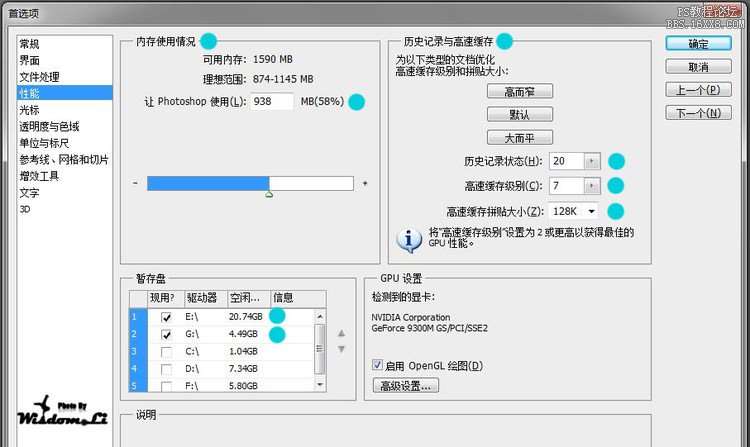Increase memory with plus button beside slider

click(365, 183)
